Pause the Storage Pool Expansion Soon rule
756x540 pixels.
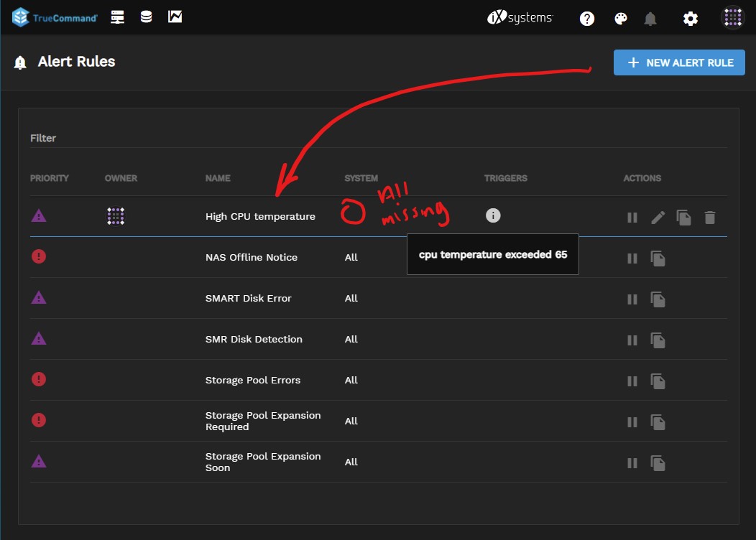coord(632,463)
